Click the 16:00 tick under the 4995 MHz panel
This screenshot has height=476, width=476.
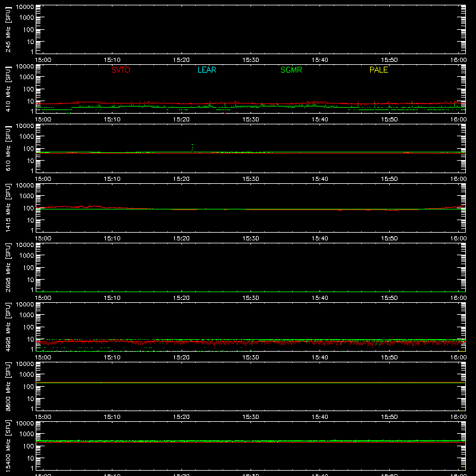458,358
